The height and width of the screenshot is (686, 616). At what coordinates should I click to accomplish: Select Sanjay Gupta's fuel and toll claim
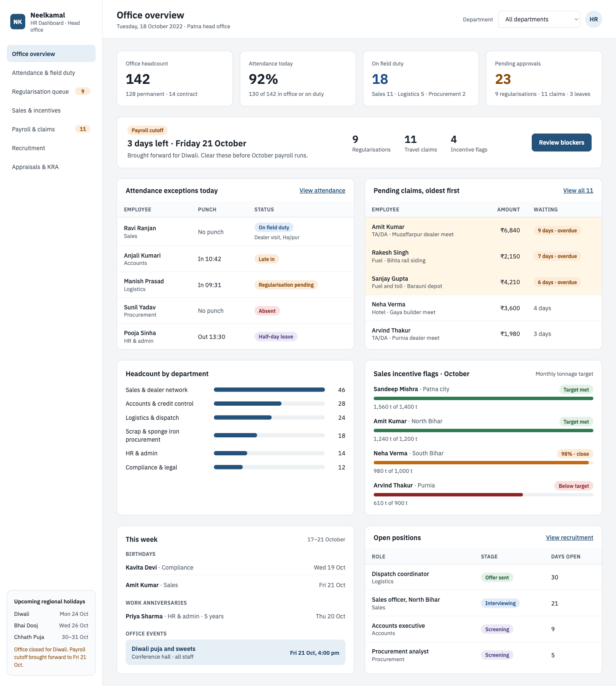[x=483, y=282]
